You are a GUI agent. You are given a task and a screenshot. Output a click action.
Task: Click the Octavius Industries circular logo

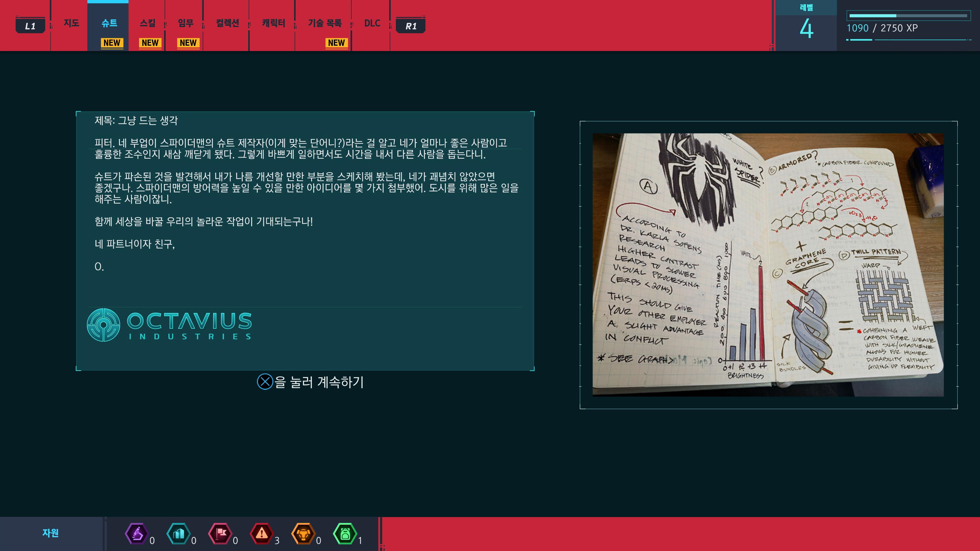pyautogui.click(x=103, y=325)
